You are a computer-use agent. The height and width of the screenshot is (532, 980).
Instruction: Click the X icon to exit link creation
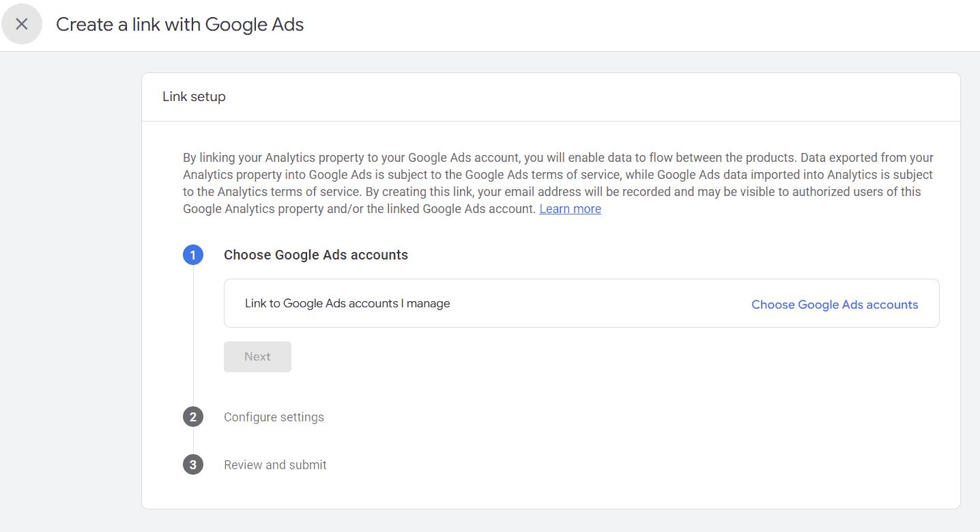(x=22, y=24)
